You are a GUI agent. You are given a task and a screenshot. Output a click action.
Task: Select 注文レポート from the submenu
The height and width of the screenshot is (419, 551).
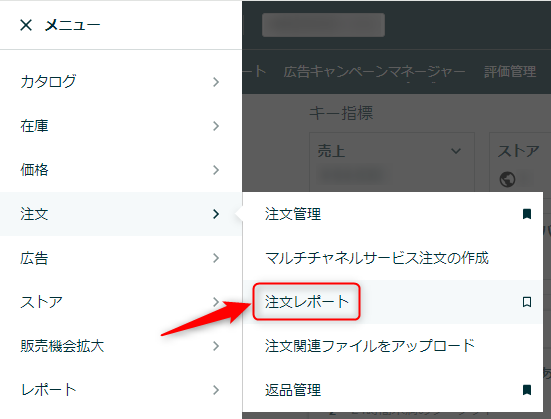[306, 302]
